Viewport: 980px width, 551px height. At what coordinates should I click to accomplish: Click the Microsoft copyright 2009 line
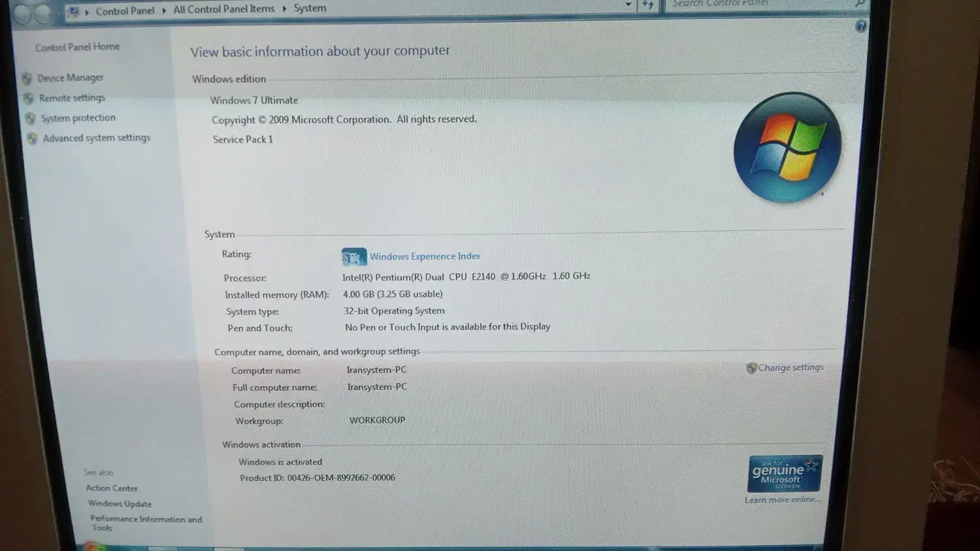(344, 120)
